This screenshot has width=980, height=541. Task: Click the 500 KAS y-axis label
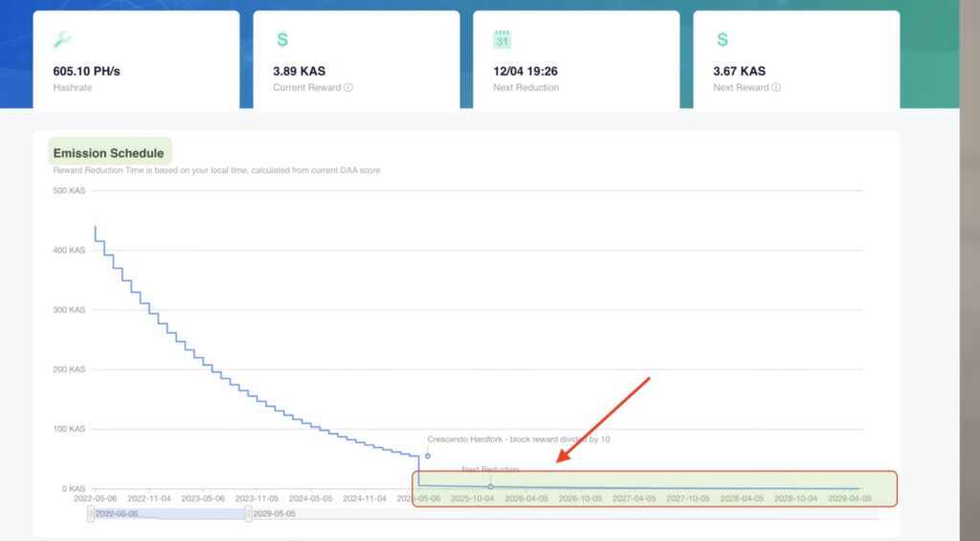(x=69, y=191)
